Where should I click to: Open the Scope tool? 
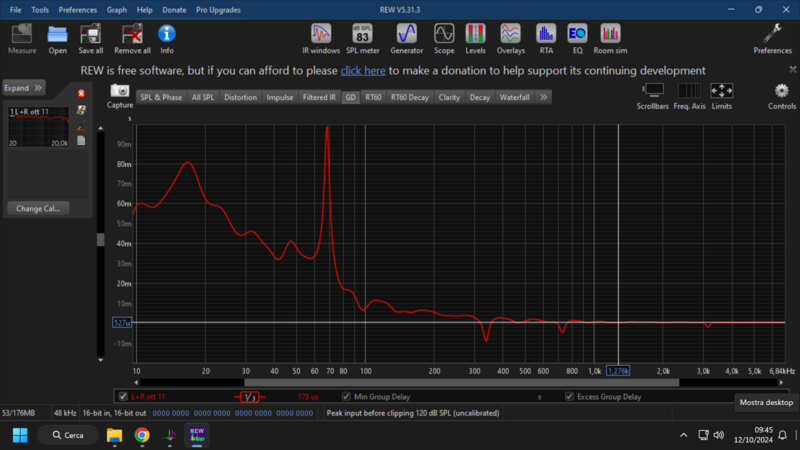(444, 37)
